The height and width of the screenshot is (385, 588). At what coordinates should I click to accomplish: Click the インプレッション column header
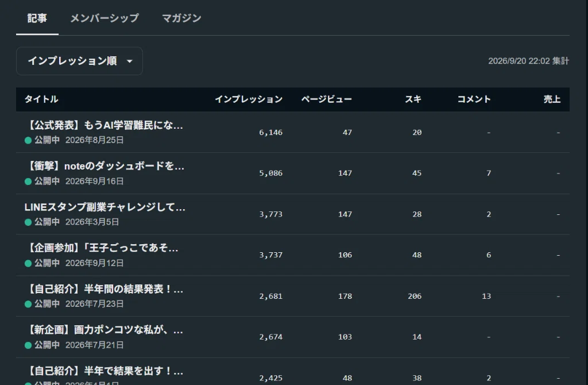click(x=249, y=99)
